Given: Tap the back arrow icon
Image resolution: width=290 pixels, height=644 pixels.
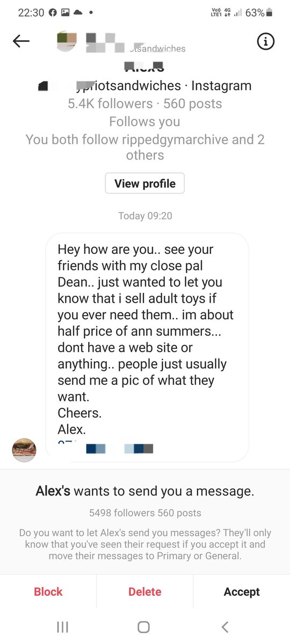Looking at the screenshot, I should click(21, 41).
